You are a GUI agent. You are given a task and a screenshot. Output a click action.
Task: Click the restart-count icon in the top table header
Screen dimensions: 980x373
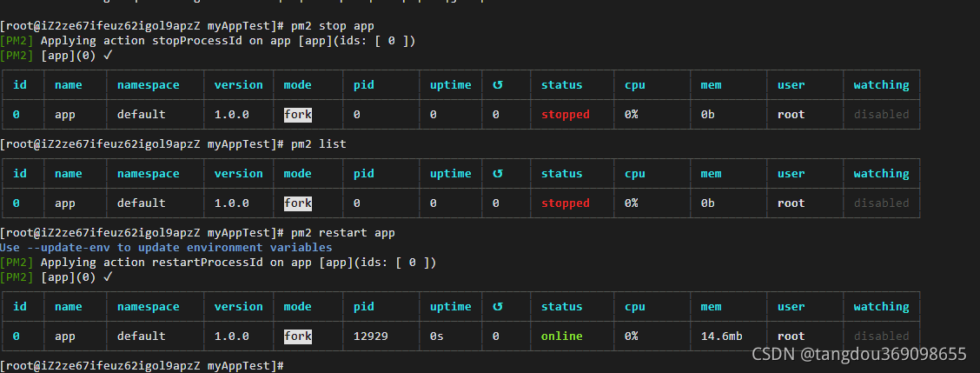(x=497, y=85)
